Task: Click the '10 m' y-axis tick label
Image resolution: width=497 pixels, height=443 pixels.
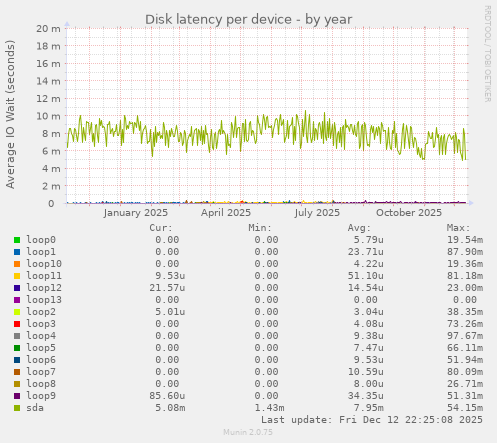Action: pos(48,116)
